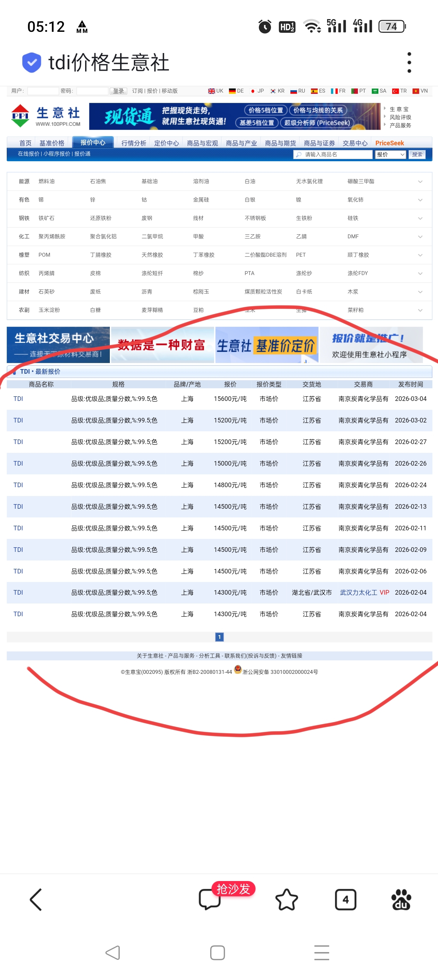Viewport: 438px width, 980px height.
Task: Click the 搜索 search button
Action: coord(417,154)
